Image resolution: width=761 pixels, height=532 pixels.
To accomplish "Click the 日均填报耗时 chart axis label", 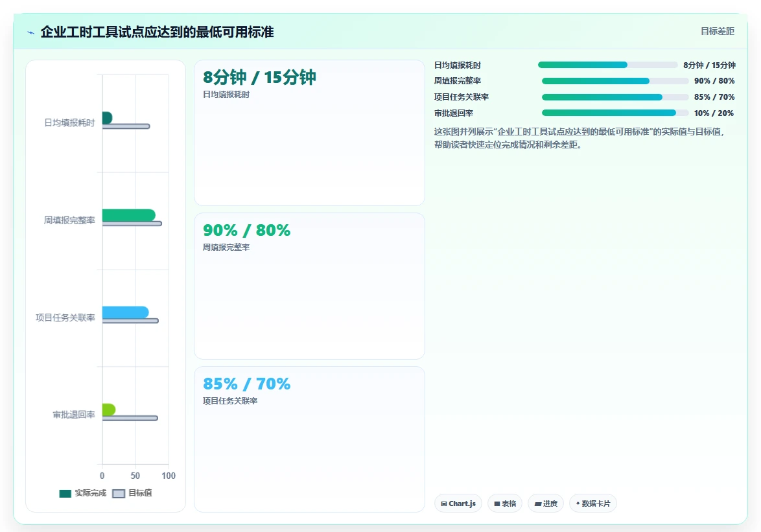I will [69, 122].
